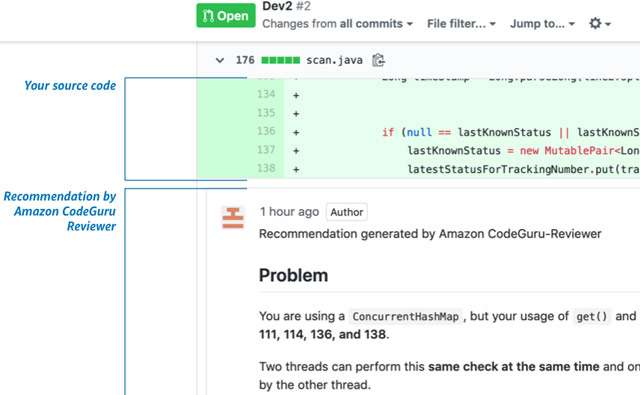Click the scan.java file name
Viewport: 640px width, 395px height.
[x=334, y=60]
